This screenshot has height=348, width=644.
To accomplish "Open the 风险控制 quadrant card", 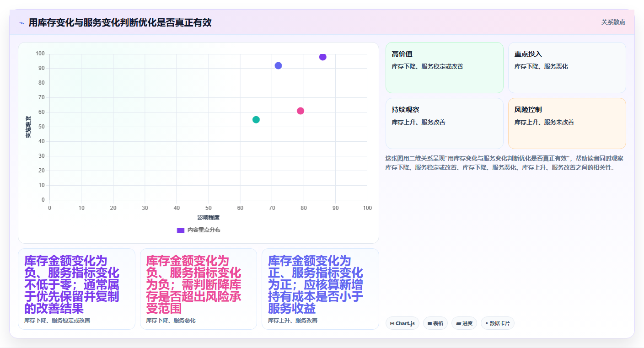I will pos(567,123).
